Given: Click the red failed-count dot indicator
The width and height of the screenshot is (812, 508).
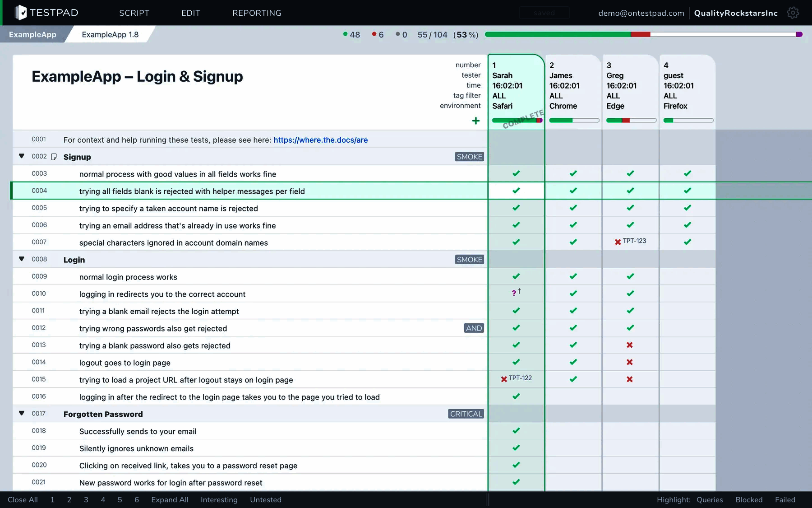Looking at the screenshot, I should 373,34.
